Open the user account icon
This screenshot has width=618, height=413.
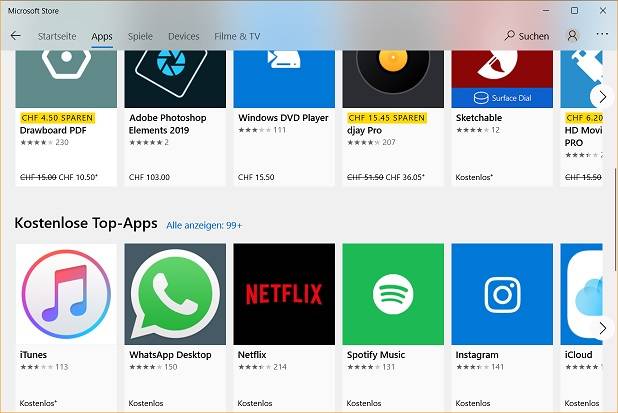click(572, 36)
